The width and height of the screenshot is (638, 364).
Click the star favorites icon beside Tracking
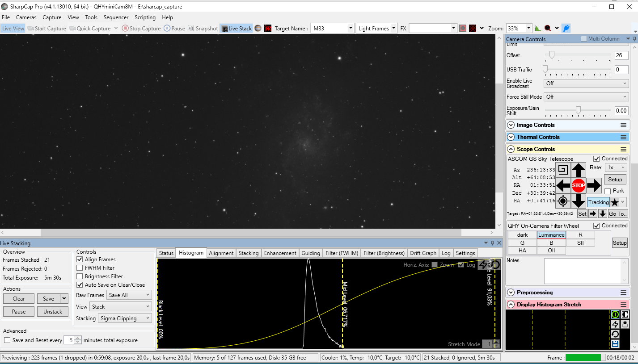click(x=615, y=202)
